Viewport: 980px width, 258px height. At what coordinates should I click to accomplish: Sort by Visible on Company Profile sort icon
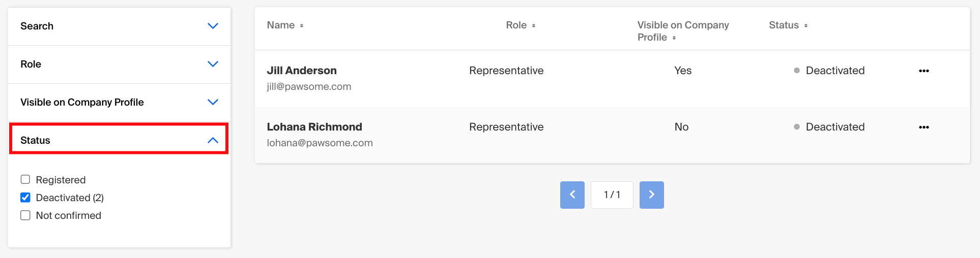tap(674, 38)
